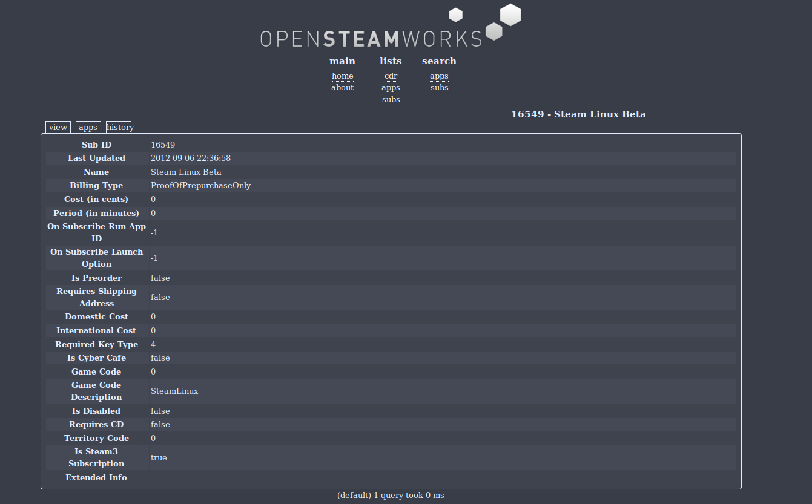
Task: Switch to the view tab
Action: pyautogui.click(x=58, y=127)
